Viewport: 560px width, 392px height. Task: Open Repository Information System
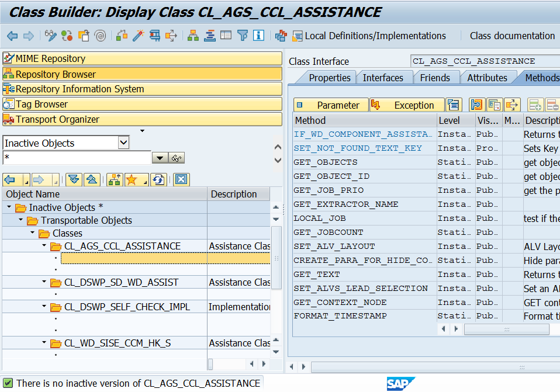[142, 89]
